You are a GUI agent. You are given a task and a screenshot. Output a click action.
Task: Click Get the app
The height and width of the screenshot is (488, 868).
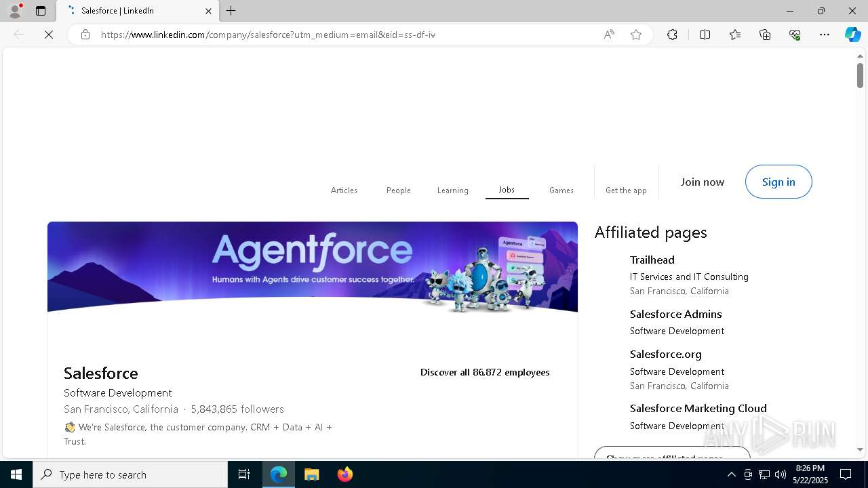(x=626, y=190)
